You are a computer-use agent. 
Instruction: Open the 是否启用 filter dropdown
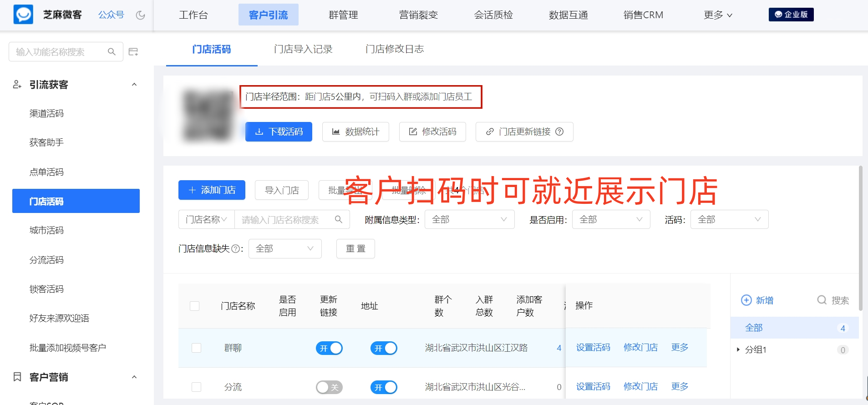coord(611,219)
